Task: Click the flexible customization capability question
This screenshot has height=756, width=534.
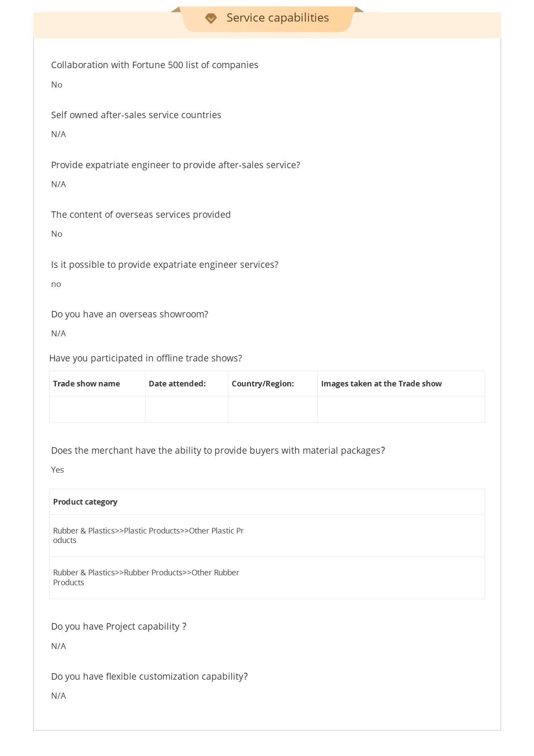Action: (x=149, y=677)
